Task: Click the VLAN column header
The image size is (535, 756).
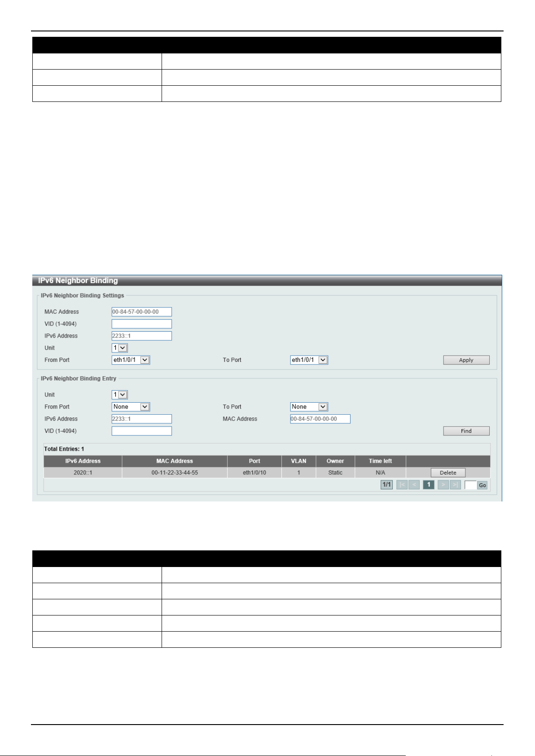Action: [298, 461]
